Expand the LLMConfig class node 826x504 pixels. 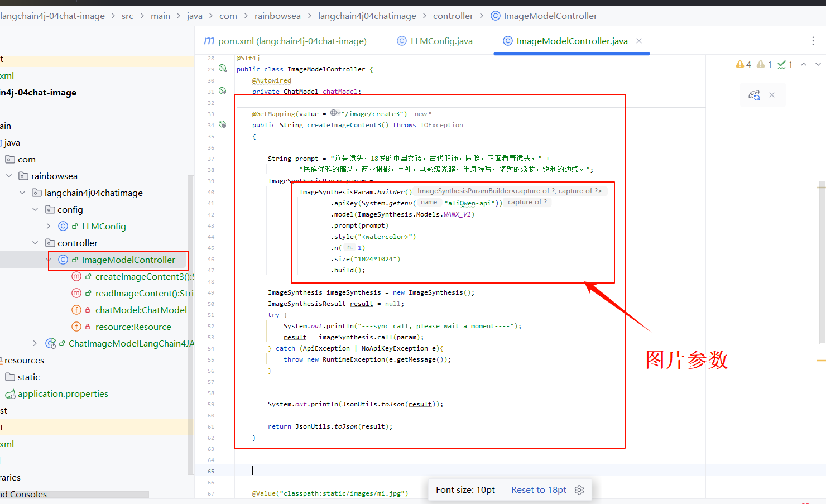coord(49,226)
